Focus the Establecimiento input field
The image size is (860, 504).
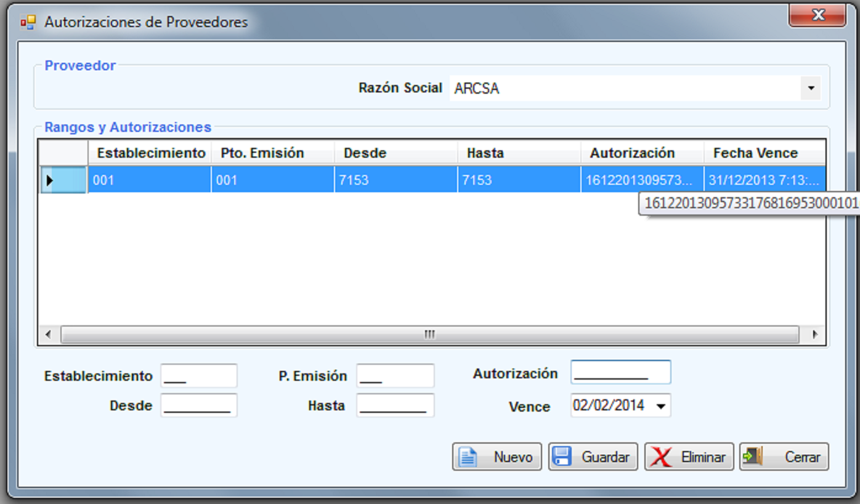tap(199, 376)
